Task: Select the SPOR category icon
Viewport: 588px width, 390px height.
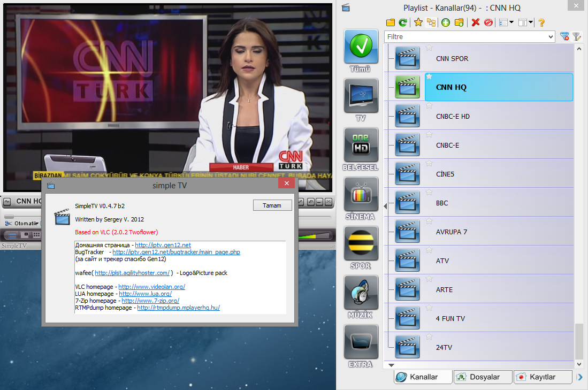Action: [361, 243]
